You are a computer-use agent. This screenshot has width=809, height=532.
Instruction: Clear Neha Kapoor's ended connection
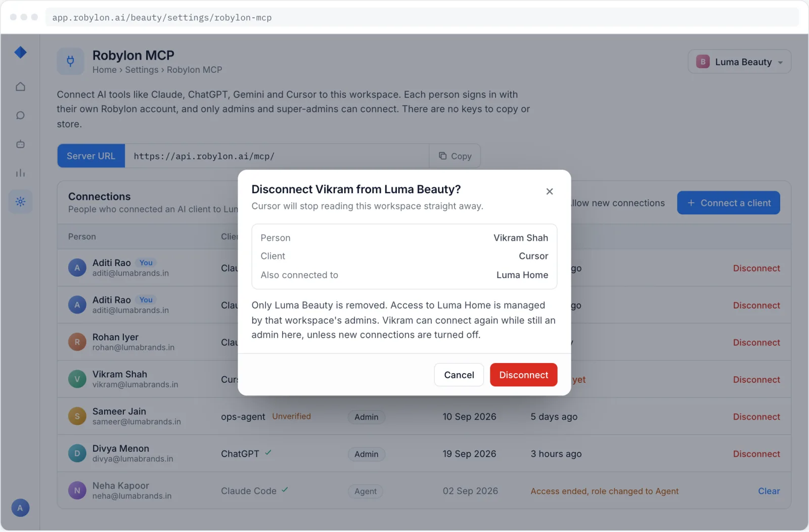tap(769, 491)
